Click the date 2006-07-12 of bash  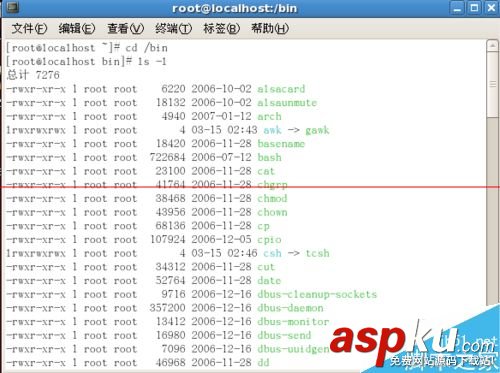pos(221,158)
